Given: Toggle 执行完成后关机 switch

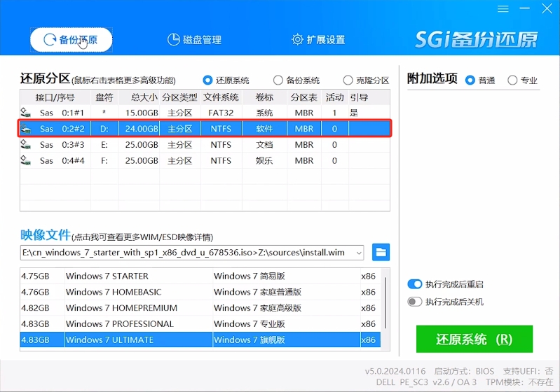Looking at the screenshot, I should pos(415,302).
